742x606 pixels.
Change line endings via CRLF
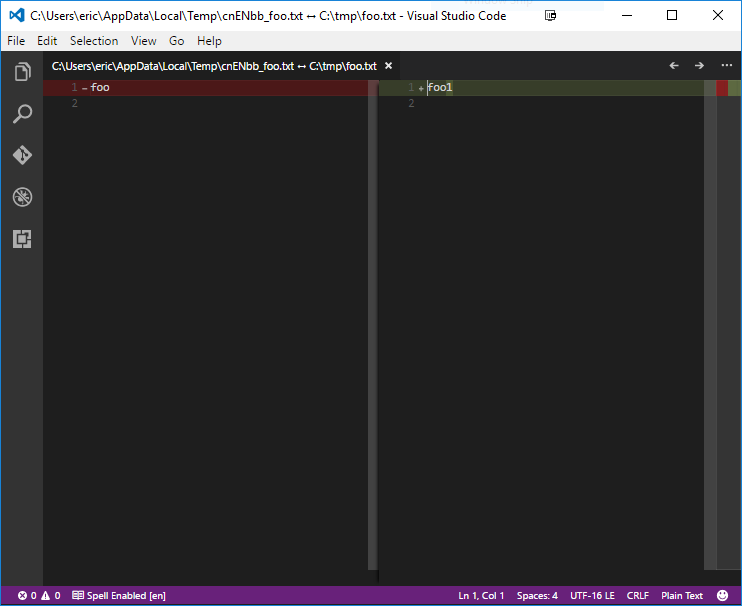637,596
